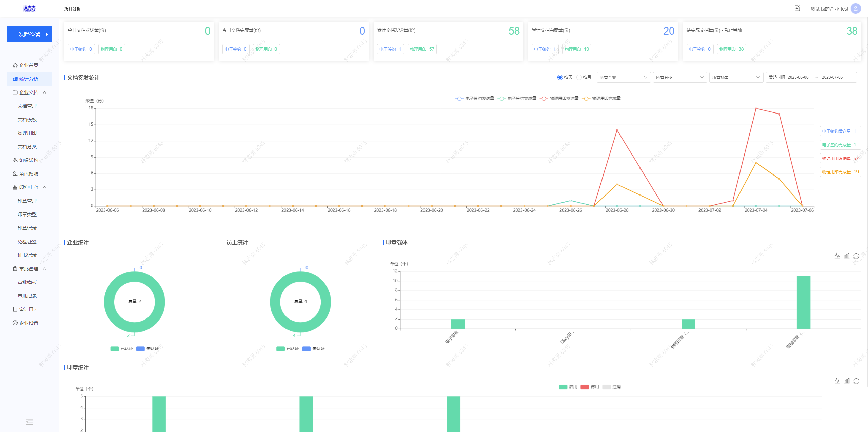Click end date 2023-07-06 field
The width and height of the screenshot is (868, 432).
click(x=832, y=77)
